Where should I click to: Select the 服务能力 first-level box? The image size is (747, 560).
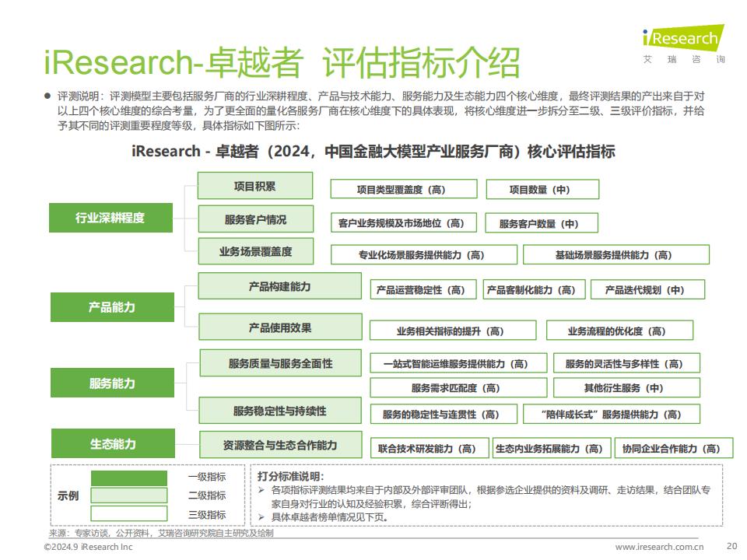(x=112, y=383)
